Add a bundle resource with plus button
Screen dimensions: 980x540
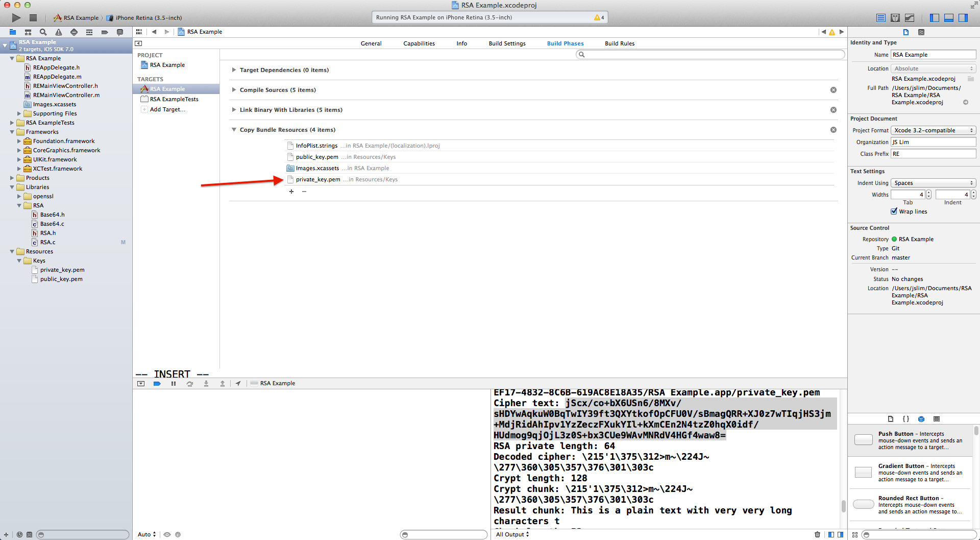click(291, 192)
